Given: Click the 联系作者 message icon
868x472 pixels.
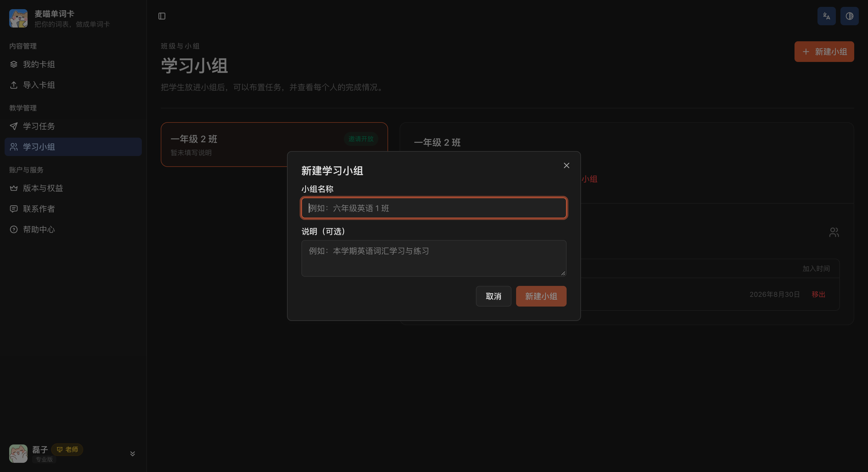Looking at the screenshot, I should click(14, 209).
